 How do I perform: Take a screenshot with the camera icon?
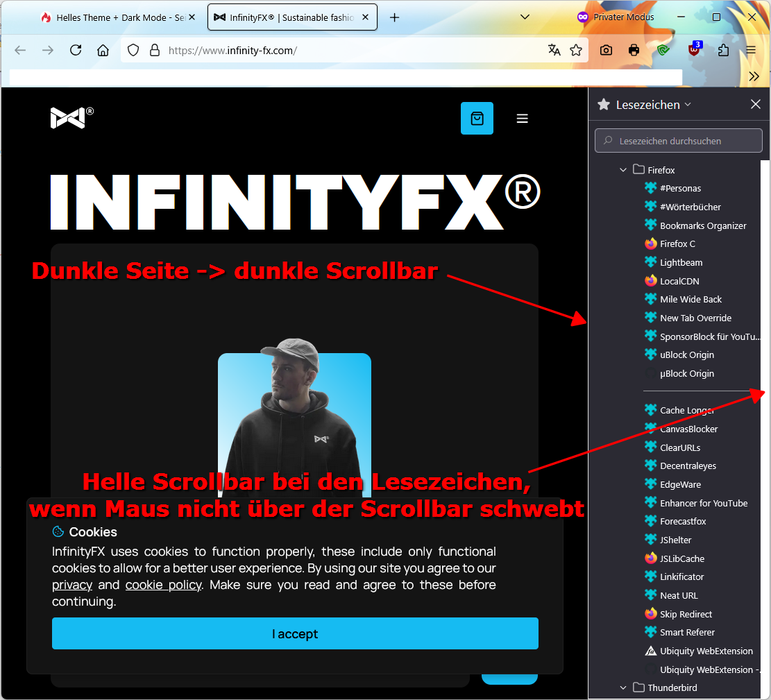606,50
